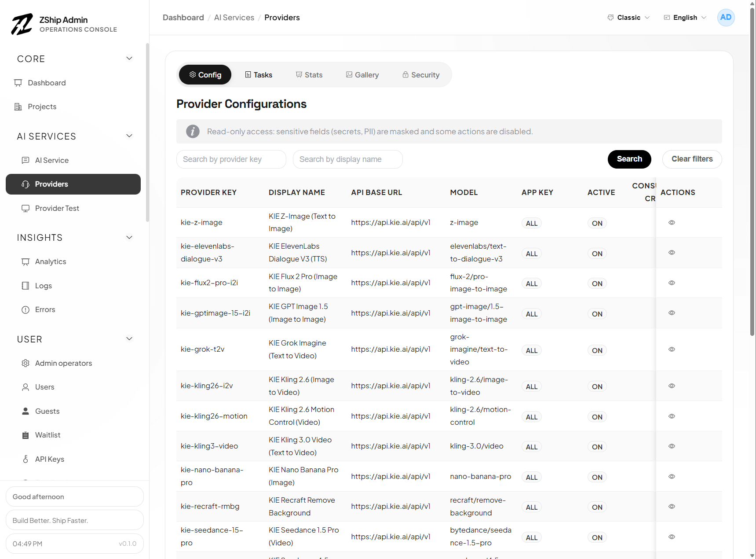Focus the Search by provider key field
Image resolution: width=756 pixels, height=559 pixels.
click(x=231, y=159)
